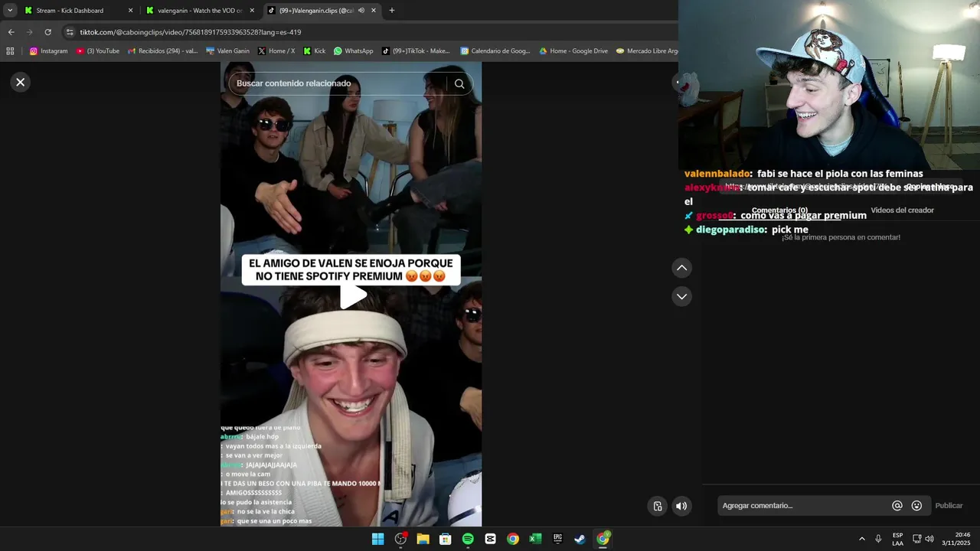The width and height of the screenshot is (980, 551).
Task: Open Steam from taskbar
Action: pyautogui.click(x=580, y=539)
